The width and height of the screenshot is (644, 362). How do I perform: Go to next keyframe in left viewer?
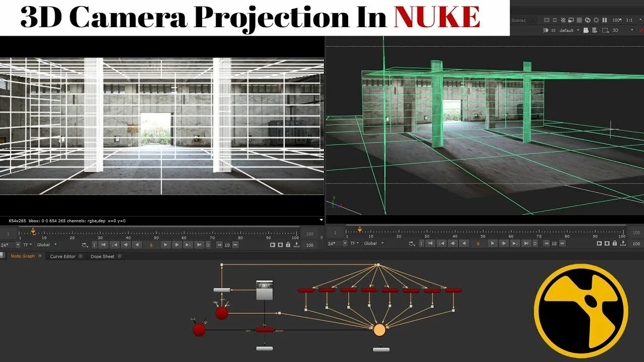tap(188, 245)
